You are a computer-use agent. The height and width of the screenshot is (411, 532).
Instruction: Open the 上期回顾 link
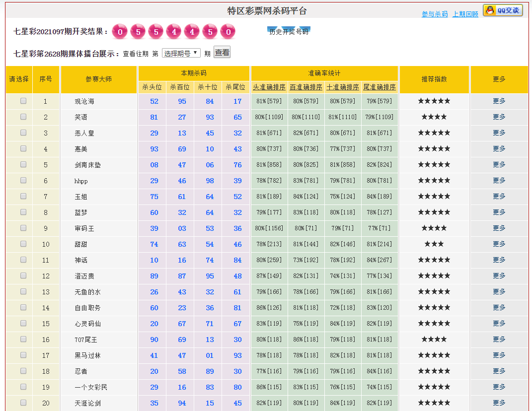pos(465,14)
